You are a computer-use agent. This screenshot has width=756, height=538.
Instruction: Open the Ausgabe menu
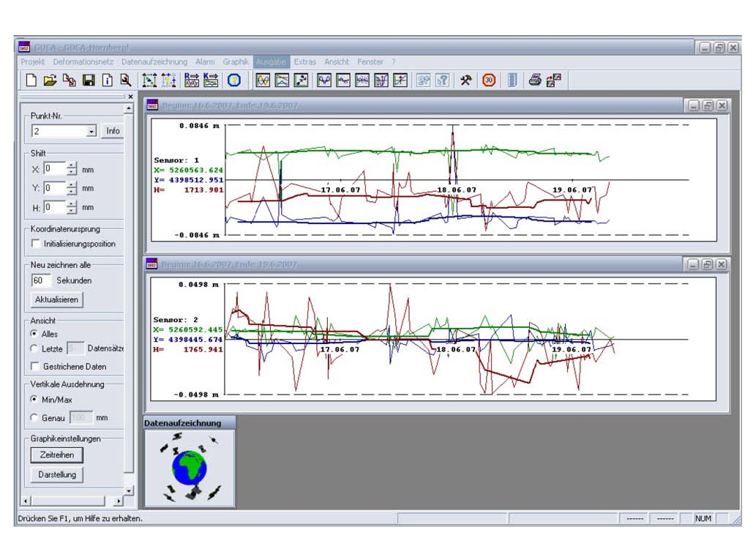(271, 61)
